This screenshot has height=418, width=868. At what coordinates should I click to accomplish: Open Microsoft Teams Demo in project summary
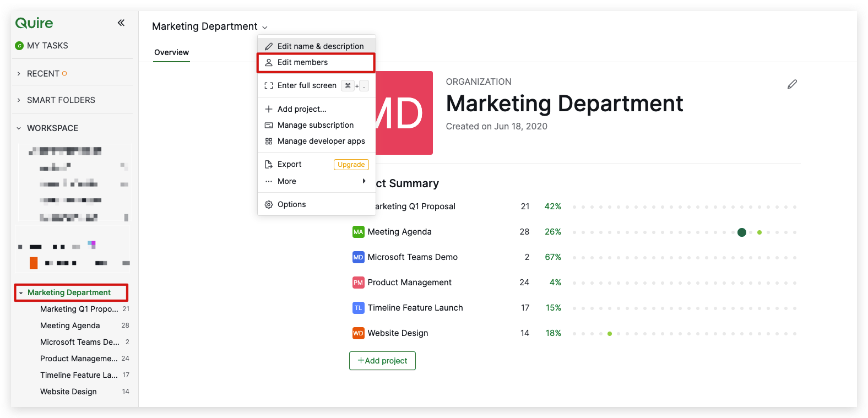point(413,257)
